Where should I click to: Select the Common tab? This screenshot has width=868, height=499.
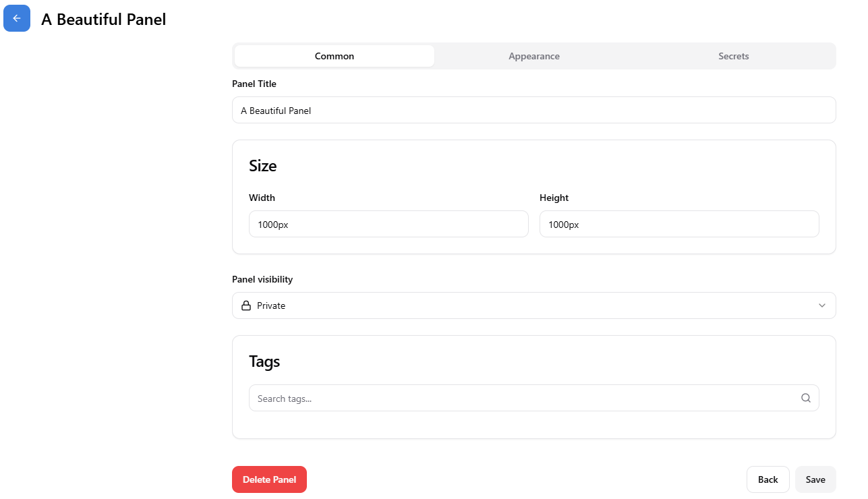(x=334, y=56)
